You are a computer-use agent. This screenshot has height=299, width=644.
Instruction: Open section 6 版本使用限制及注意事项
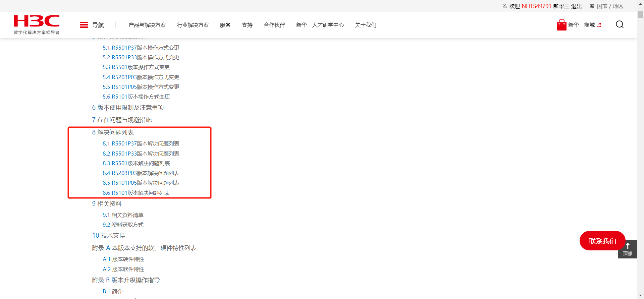click(x=128, y=107)
